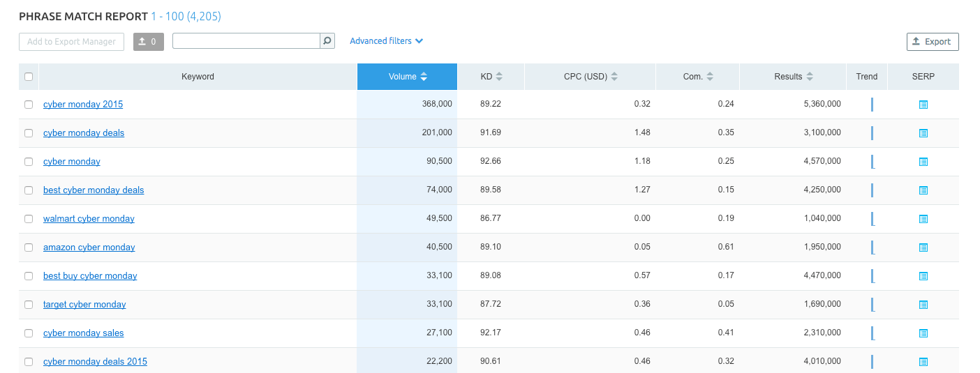
Task: Sort by Results column header
Action: 793,77
